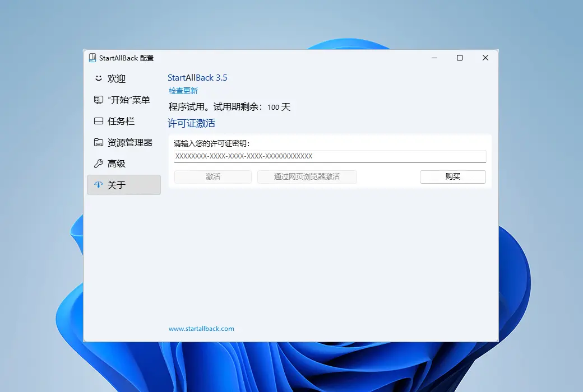Click the 购买 purchase button
Screen dimensions: 583x392
452,176
